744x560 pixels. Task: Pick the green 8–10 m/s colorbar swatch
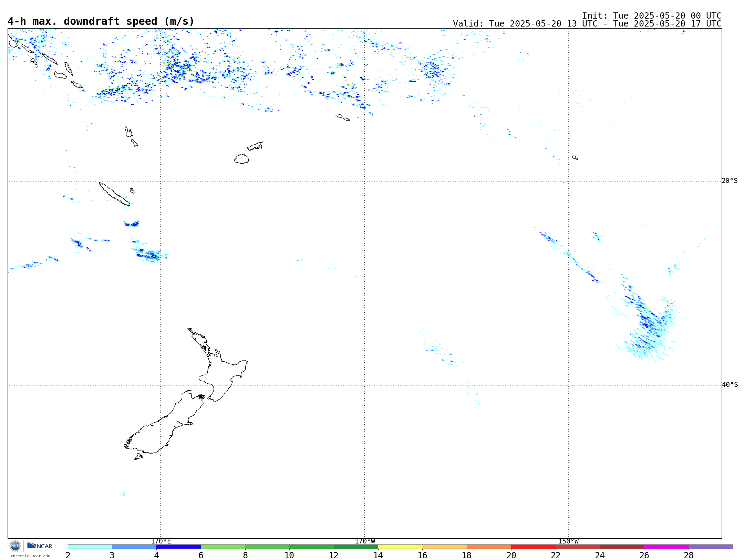[x=267, y=547]
